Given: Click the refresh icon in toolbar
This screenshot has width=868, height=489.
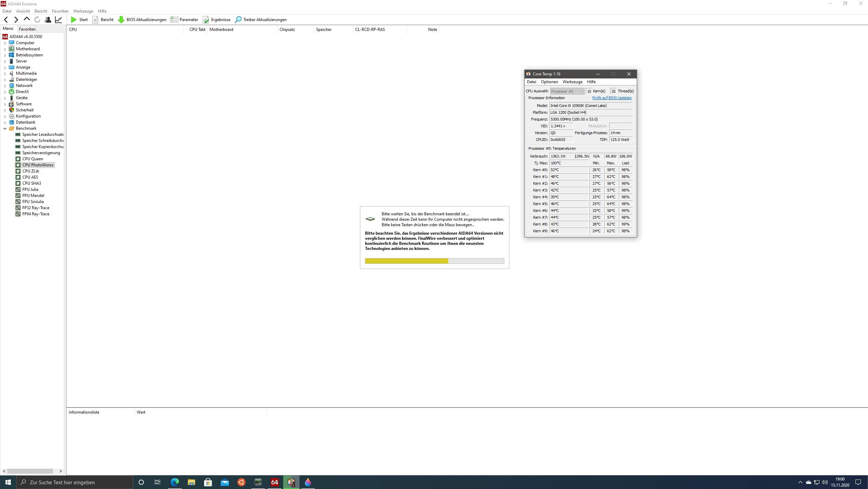Looking at the screenshot, I should point(37,20).
